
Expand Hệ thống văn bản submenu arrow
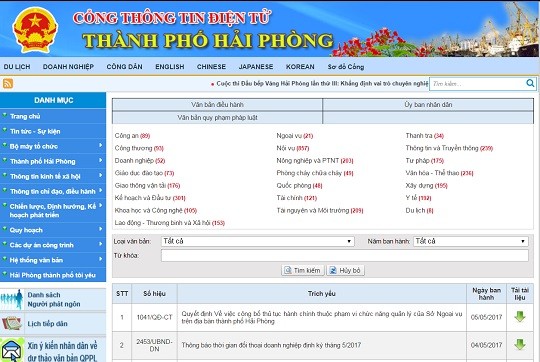pyautogui.click(x=100, y=259)
